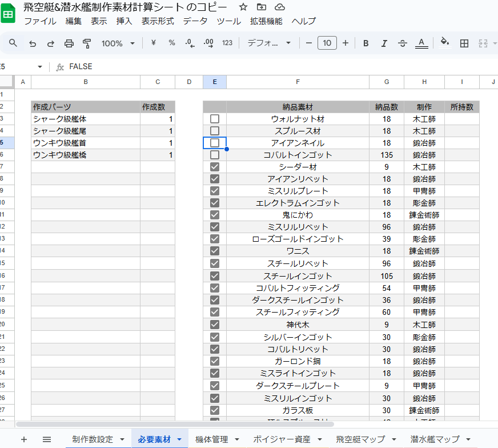Uncheck the シーダー材 checkbox
Screen dimensions: 498x448
215,167
